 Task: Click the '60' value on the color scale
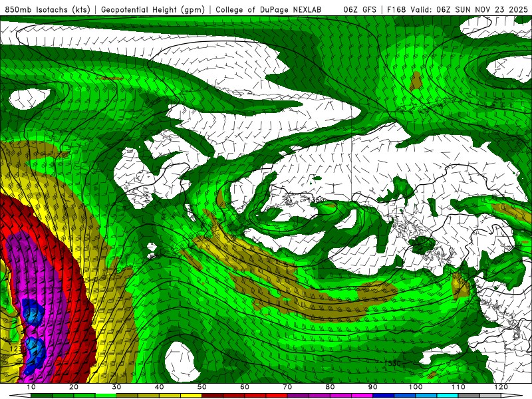[245, 387]
